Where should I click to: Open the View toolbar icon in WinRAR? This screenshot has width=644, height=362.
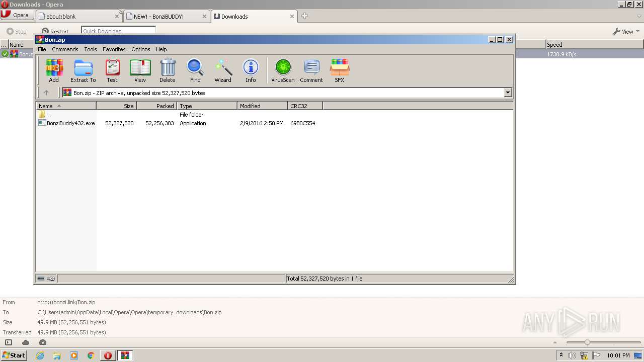pyautogui.click(x=140, y=71)
